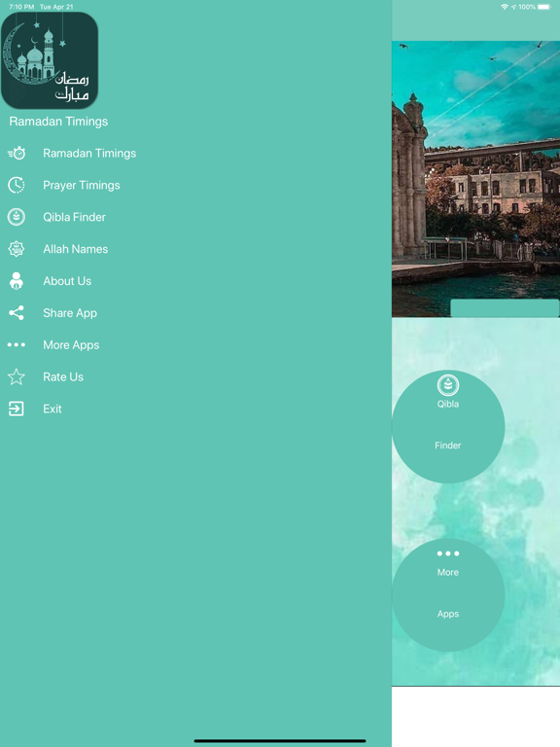560x747 pixels.
Task: Tap the person icon beside About Us
Action: click(x=17, y=281)
